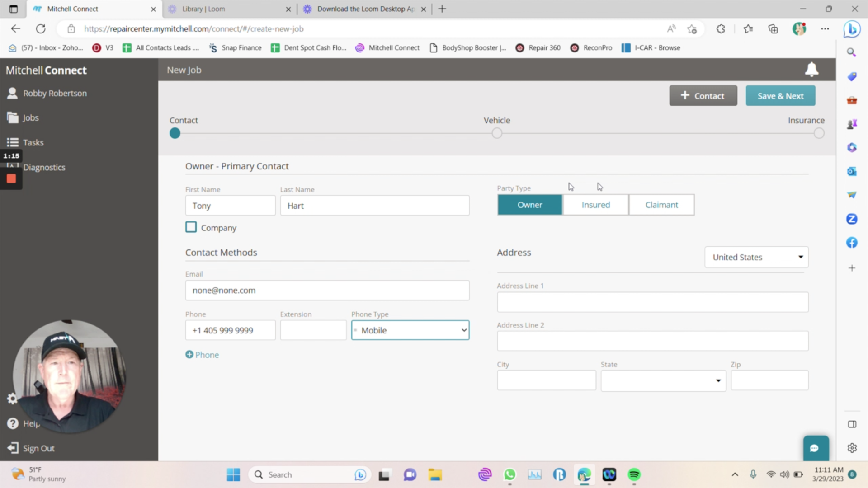Check the Company checkbox
Image resolution: width=868 pixels, height=488 pixels.
[191, 227]
